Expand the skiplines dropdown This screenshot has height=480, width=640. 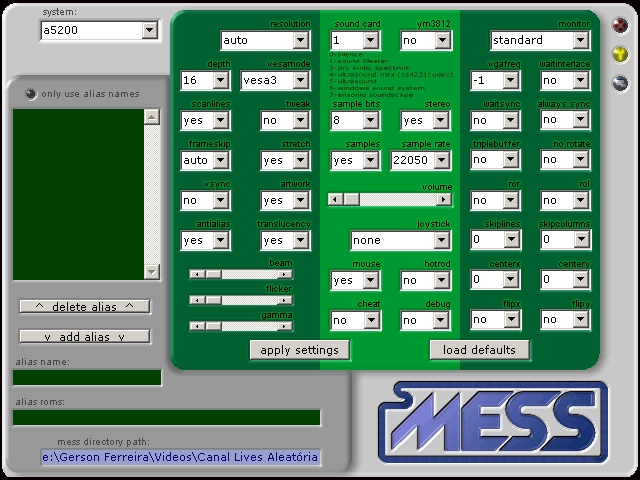[511, 239]
